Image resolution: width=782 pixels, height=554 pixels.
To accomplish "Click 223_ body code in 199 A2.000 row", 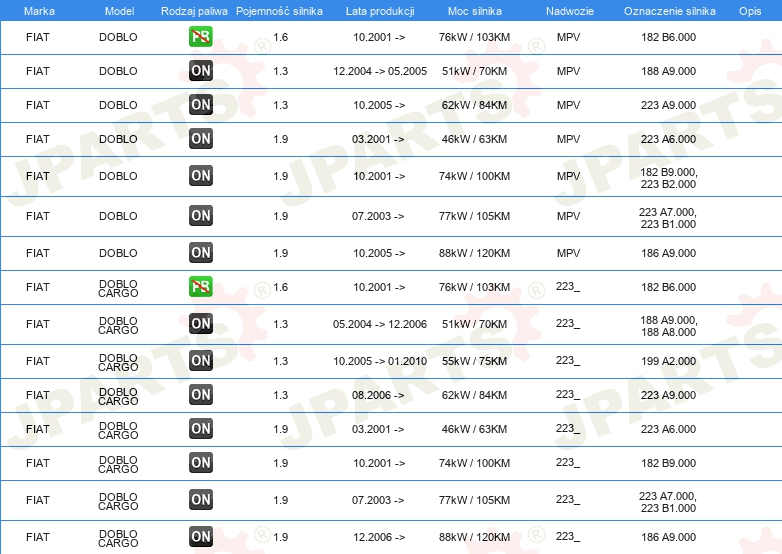I will pos(568,361).
